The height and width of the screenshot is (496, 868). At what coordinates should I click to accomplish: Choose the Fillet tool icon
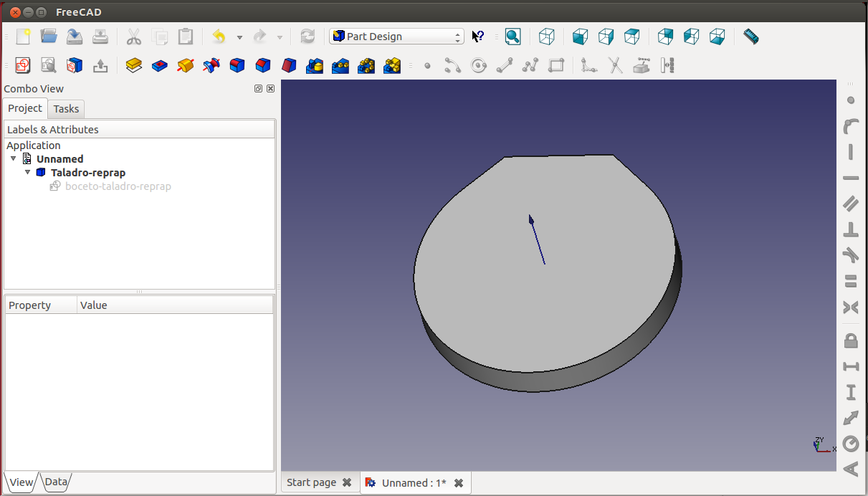pyautogui.click(x=237, y=66)
